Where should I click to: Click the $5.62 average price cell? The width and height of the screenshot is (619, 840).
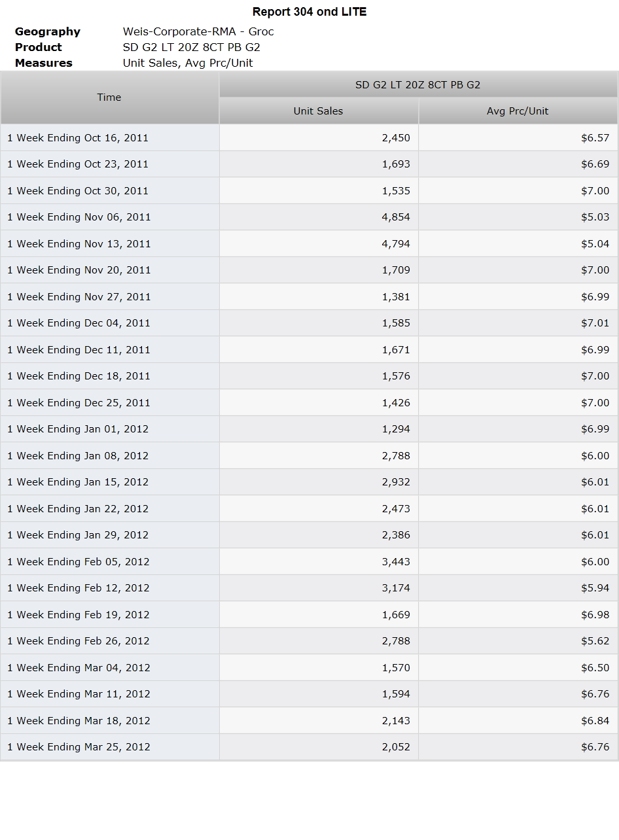(518, 641)
